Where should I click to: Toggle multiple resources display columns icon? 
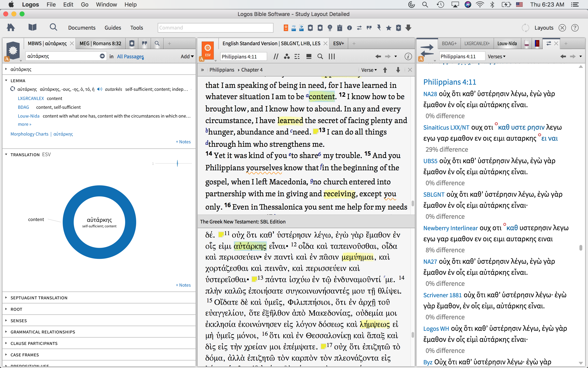click(x=332, y=56)
